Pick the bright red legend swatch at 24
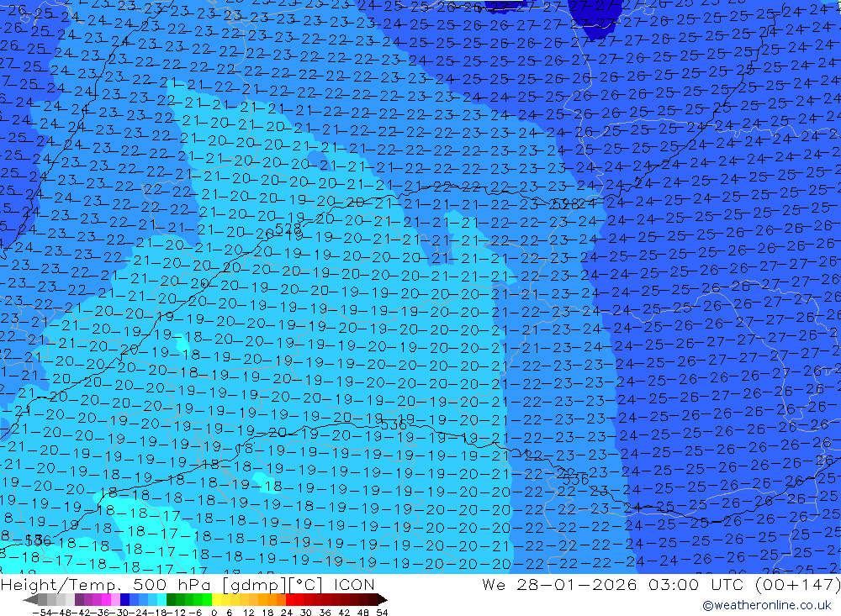841x616 pixels. 290,599
